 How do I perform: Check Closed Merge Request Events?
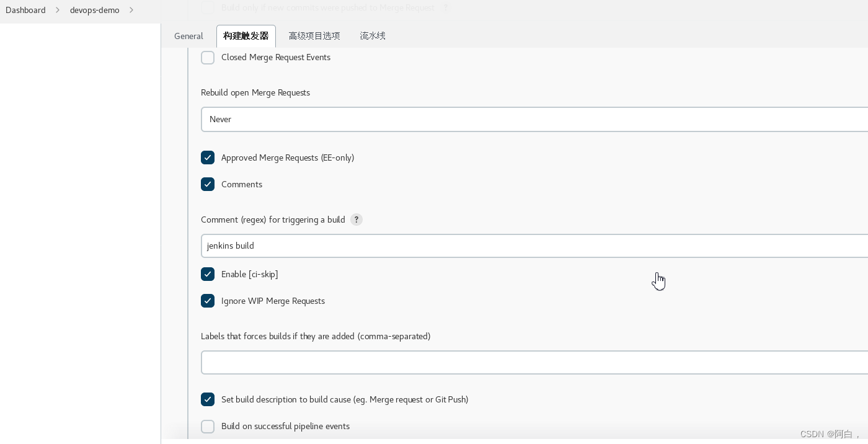[208, 58]
